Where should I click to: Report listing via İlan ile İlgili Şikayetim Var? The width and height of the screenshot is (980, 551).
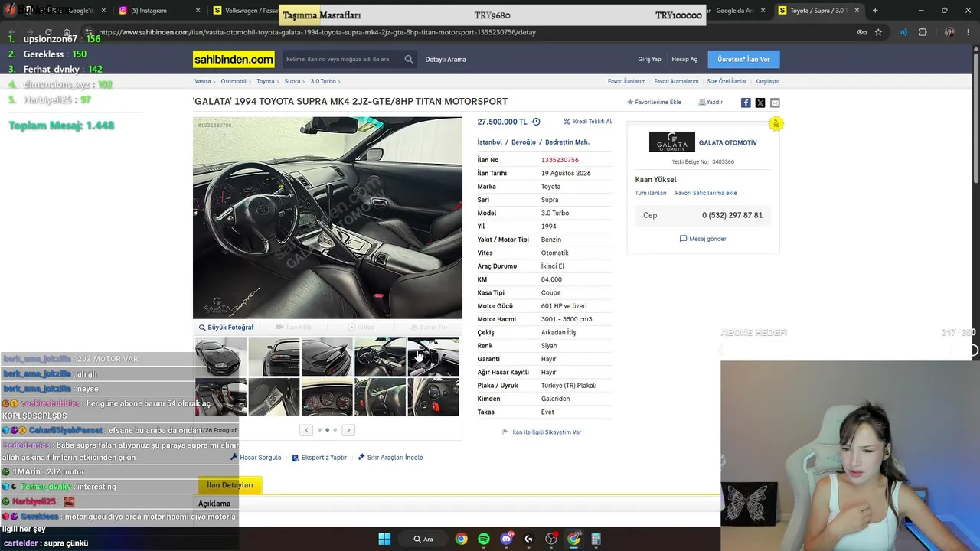[541, 432]
